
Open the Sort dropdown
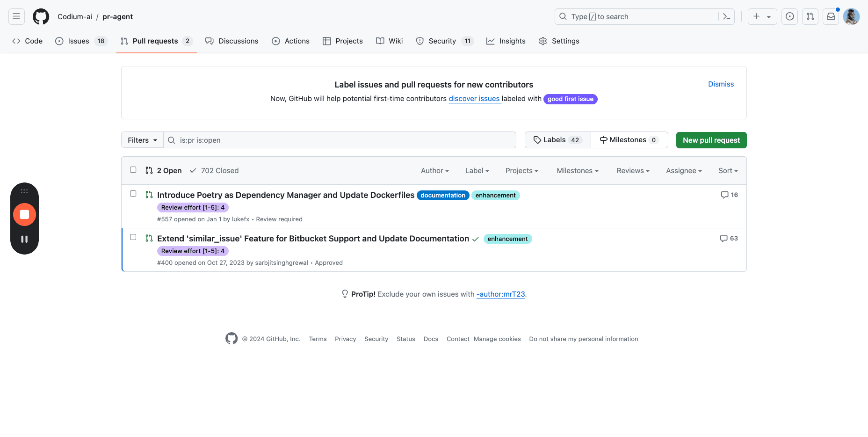click(728, 171)
